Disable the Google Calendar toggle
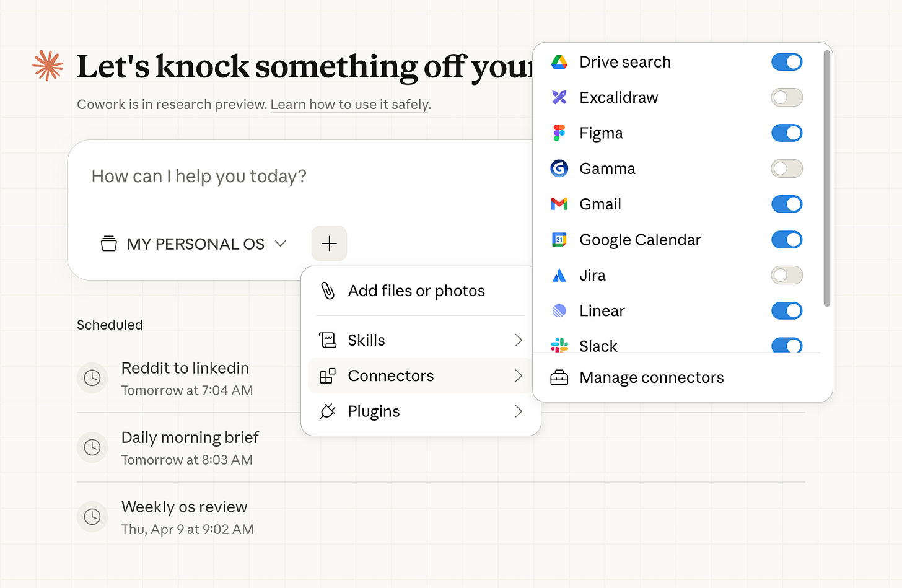Image resolution: width=902 pixels, height=588 pixels. click(787, 240)
